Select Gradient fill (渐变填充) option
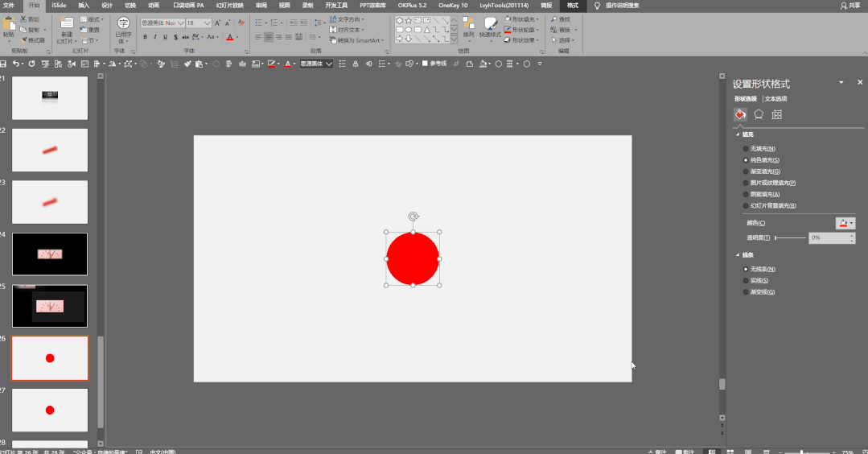The width and height of the screenshot is (868, 454). pos(746,171)
